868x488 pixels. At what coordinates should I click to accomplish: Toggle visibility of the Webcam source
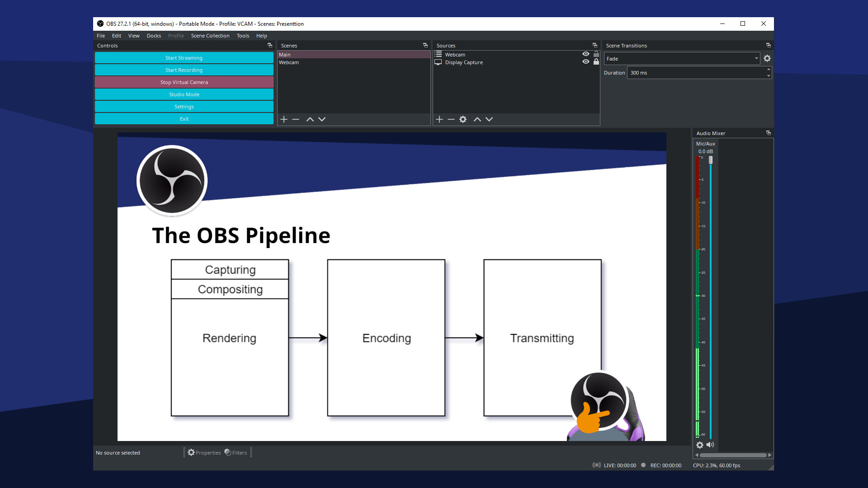pyautogui.click(x=585, y=54)
